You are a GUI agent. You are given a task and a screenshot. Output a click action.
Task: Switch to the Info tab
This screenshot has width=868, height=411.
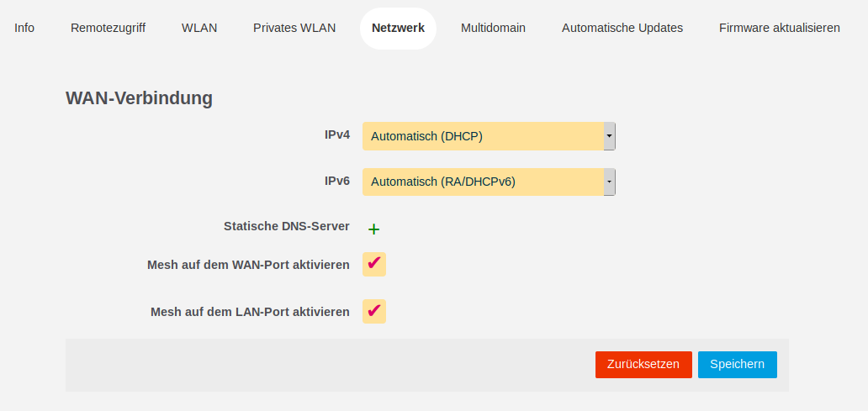point(24,28)
